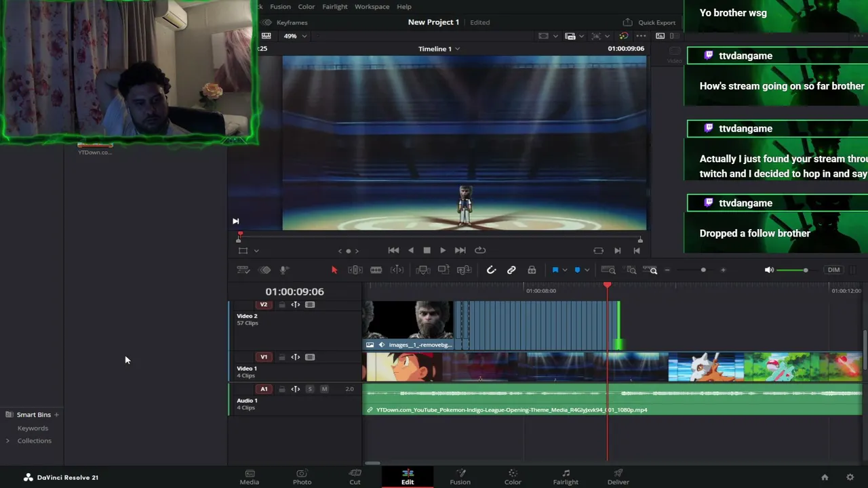The width and height of the screenshot is (868, 488).
Task: Select the arrow Selection Mode tool
Action: click(334, 270)
